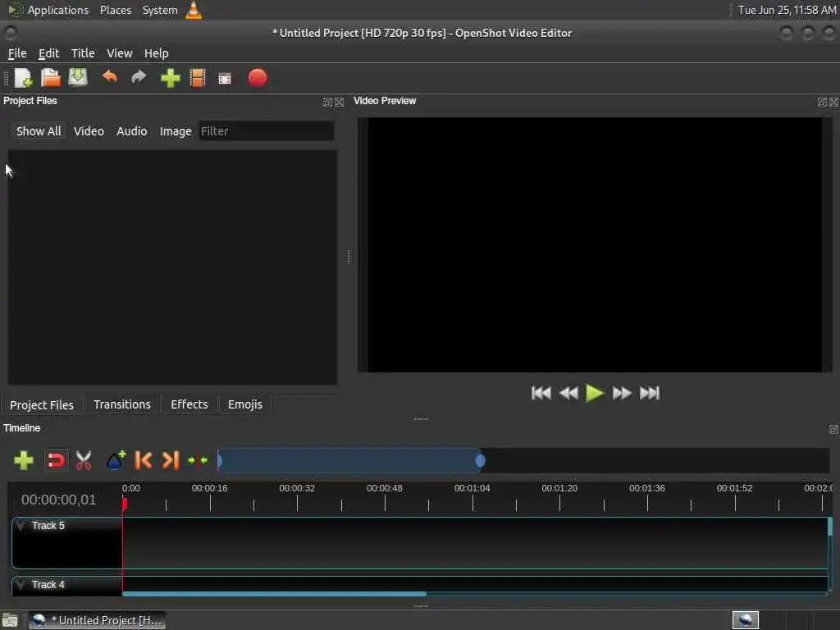840x630 pixels.
Task: Click the workspace switcher thumbnail
Action: click(745, 620)
